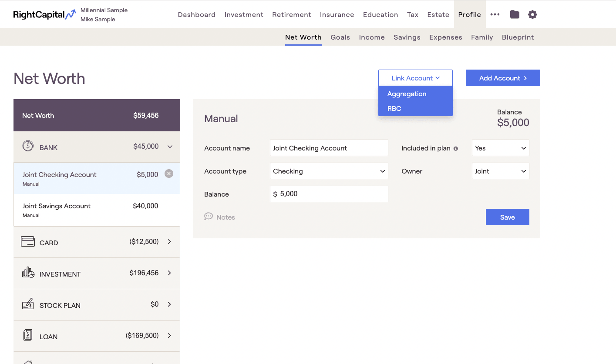
Task: Select the Joint Checking Account row
Action: 97,178
